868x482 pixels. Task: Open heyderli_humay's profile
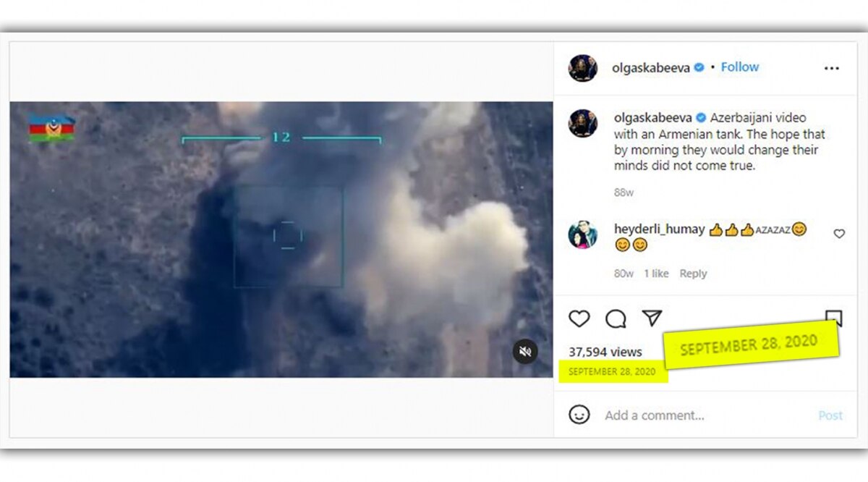[659, 229]
